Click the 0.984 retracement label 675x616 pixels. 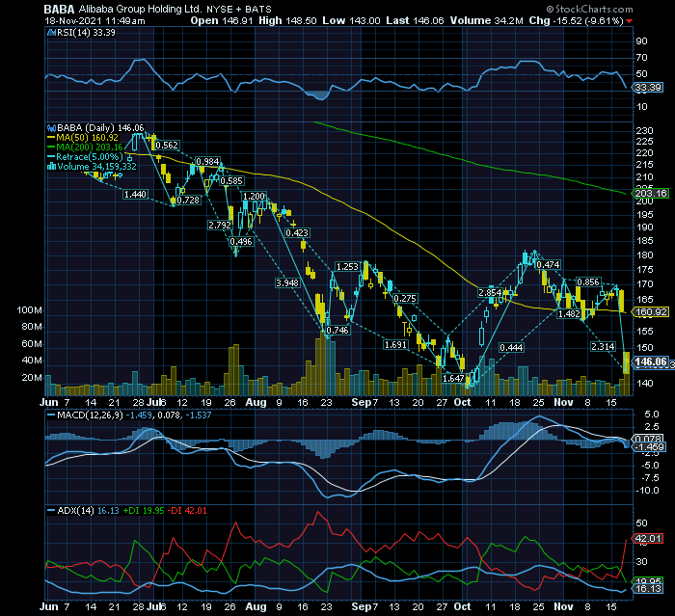point(207,161)
